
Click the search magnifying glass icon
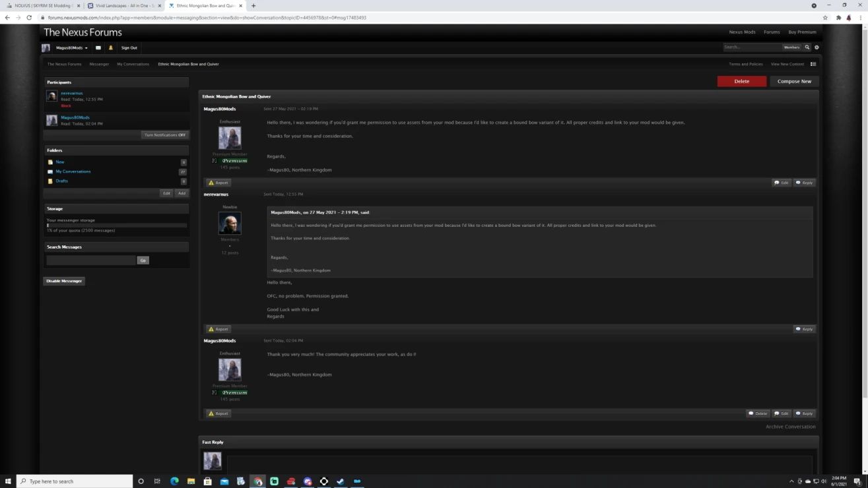pyautogui.click(x=807, y=47)
